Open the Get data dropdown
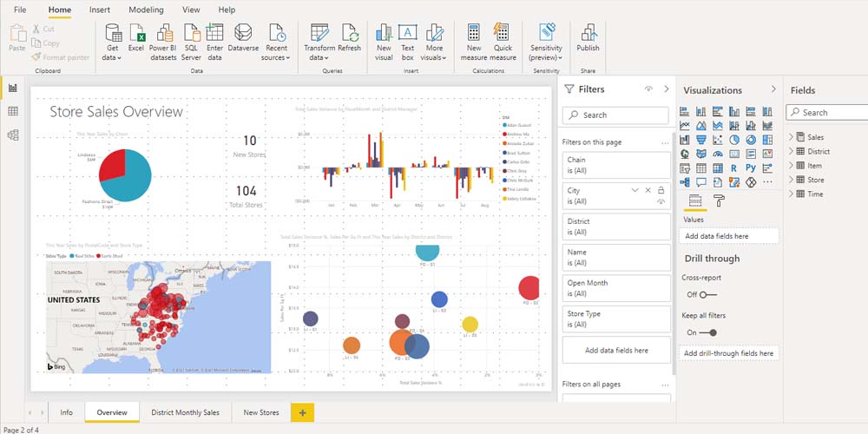868x434 pixels. point(112,42)
